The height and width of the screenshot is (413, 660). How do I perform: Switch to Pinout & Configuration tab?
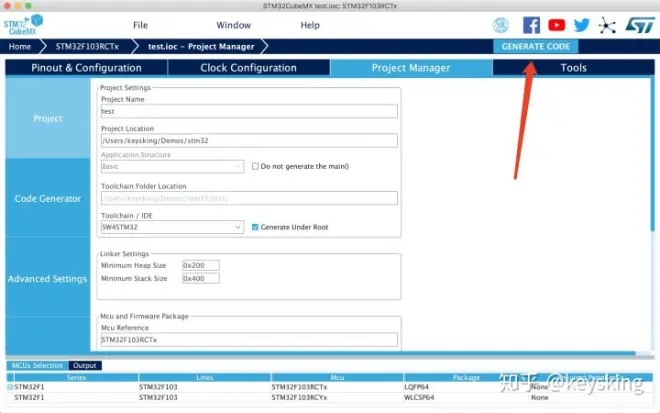86,68
